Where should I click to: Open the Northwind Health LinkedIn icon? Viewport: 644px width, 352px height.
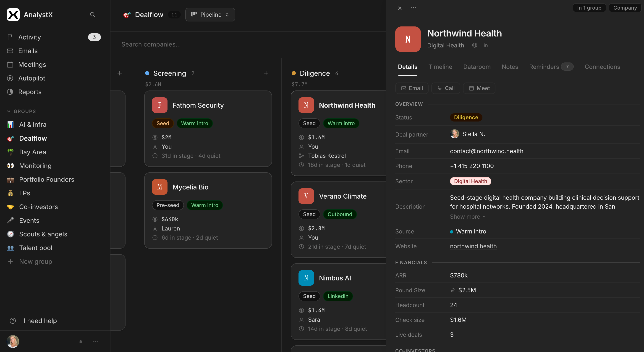coord(486,45)
